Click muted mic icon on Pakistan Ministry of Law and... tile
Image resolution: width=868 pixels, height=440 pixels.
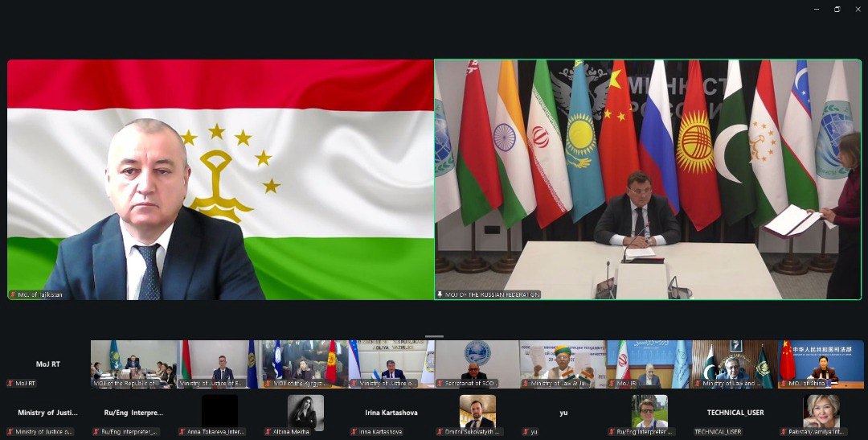(x=698, y=383)
